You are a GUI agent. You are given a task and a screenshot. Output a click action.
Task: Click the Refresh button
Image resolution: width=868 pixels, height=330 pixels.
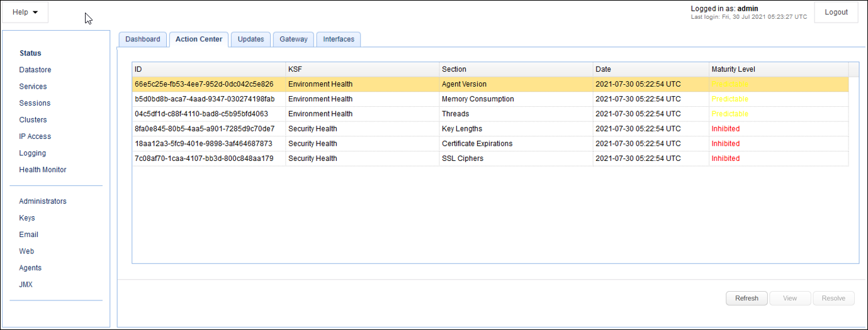click(x=747, y=298)
